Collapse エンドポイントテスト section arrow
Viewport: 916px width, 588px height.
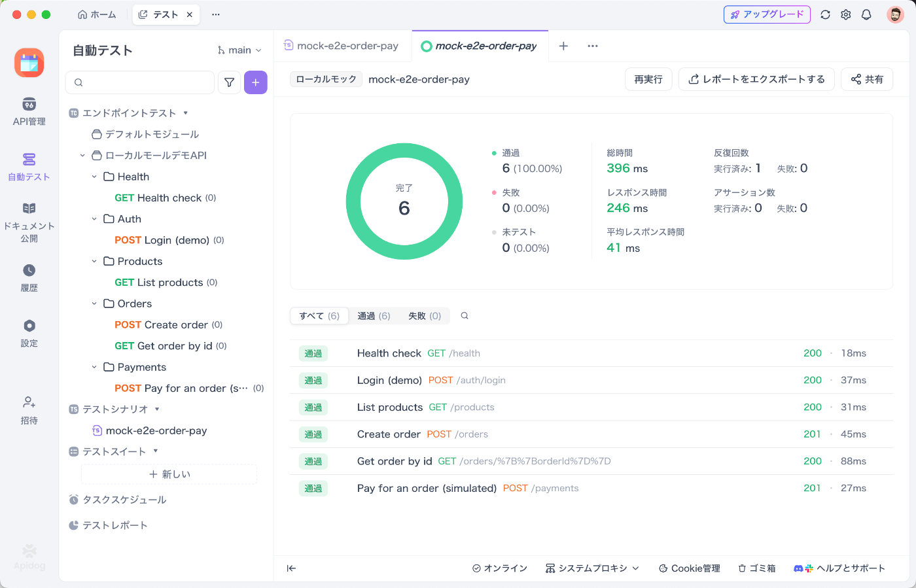pyautogui.click(x=186, y=113)
